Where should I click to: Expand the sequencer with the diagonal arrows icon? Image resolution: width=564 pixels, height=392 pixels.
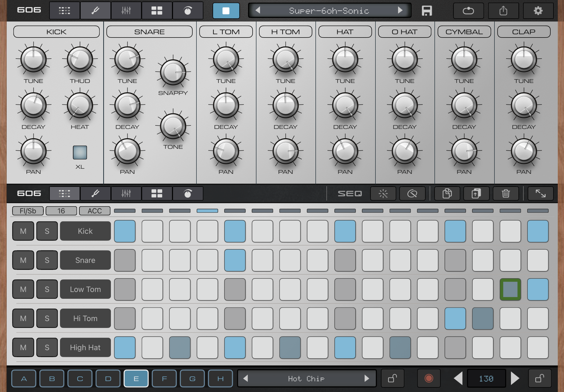(541, 194)
